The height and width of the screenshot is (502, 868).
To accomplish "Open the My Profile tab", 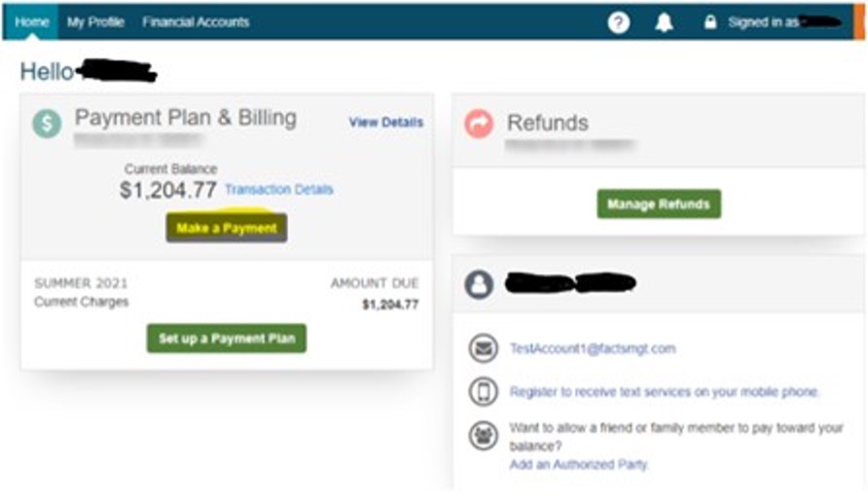I will tap(95, 22).
